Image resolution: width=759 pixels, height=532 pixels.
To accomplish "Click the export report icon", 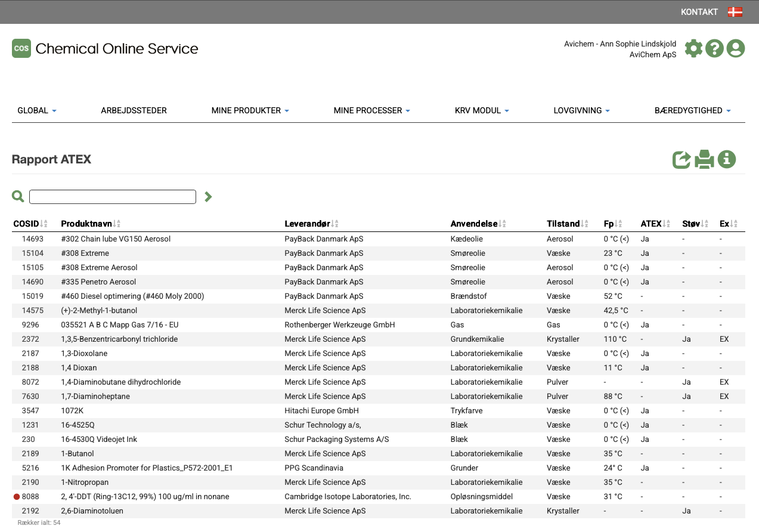I will pos(681,159).
